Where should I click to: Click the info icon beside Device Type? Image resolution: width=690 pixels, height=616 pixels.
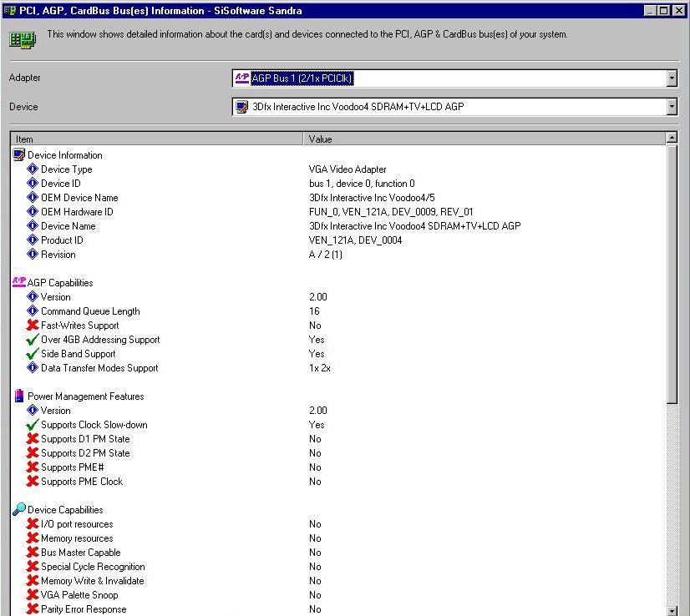point(33,169)
